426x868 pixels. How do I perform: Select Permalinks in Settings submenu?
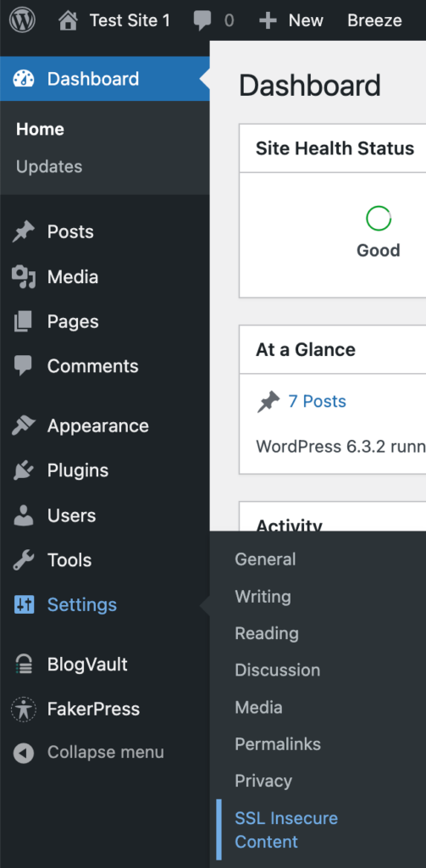tap(278, 744)
